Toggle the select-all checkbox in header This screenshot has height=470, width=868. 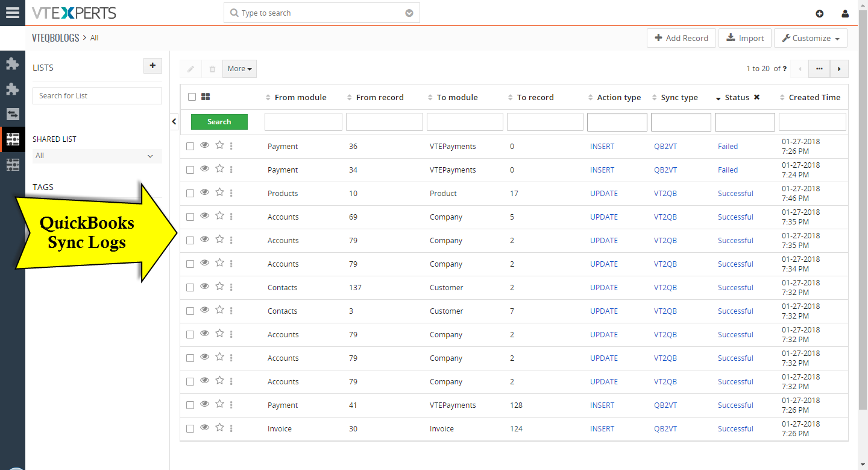(192, 97)
